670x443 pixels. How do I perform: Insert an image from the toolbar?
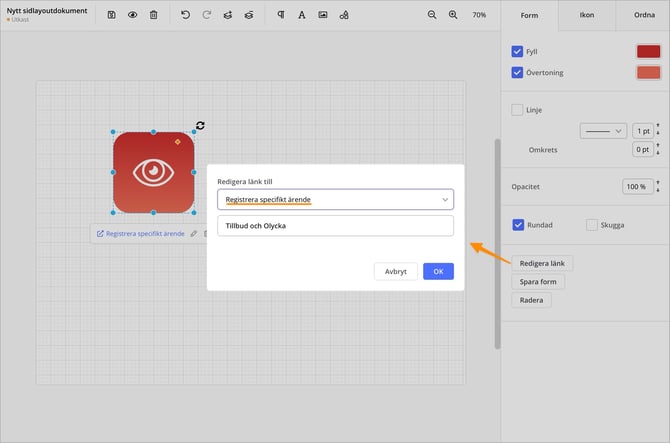323,15
